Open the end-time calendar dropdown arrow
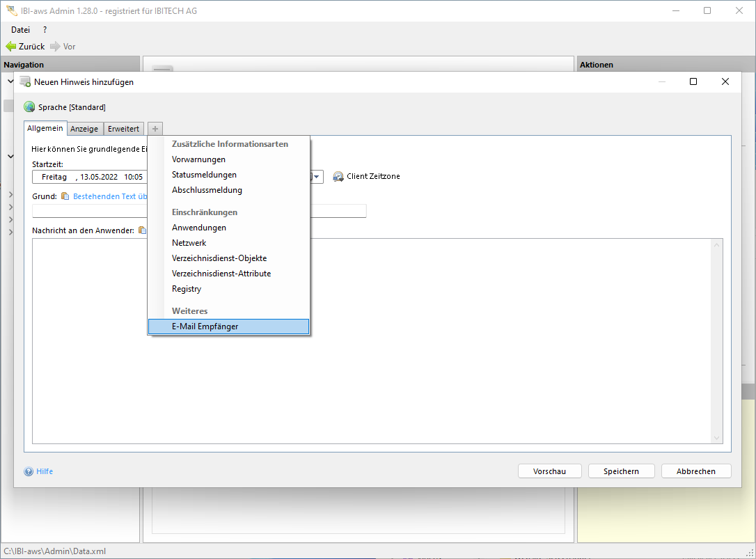This screenshot has width=756, height=559. [x=317, y=177]
